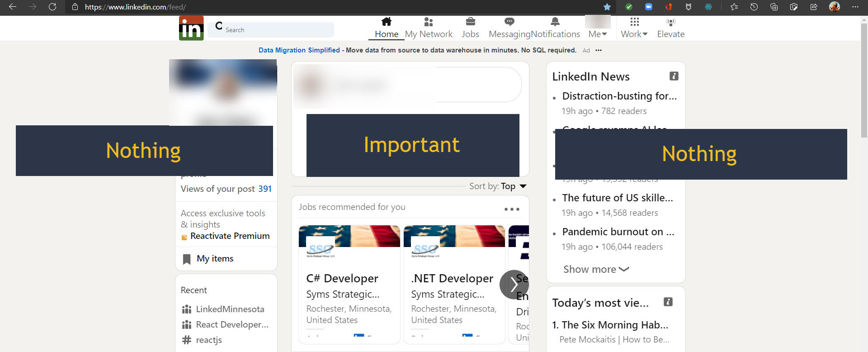Open browser History clock icon
The width and height of the screenshot is (868, 352).
754,7
